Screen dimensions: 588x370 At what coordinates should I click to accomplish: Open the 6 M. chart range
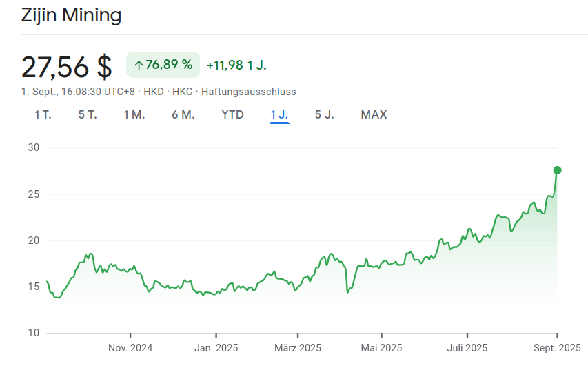point(183,114)
